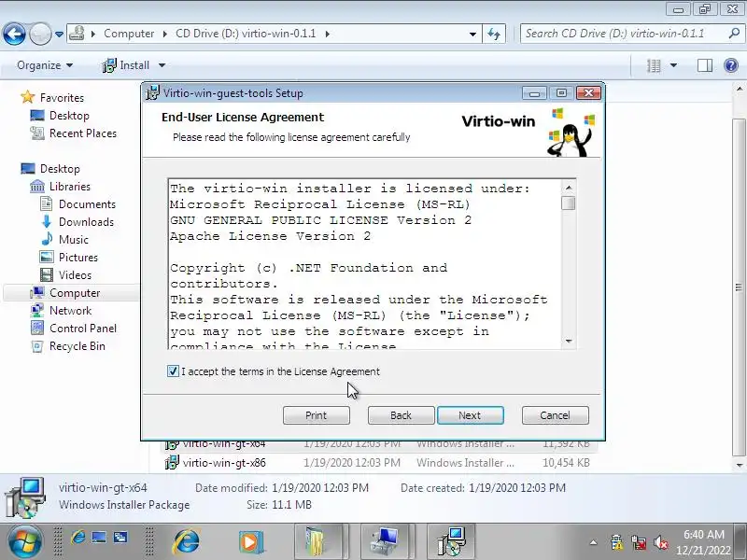Expand arrow after CD Drive breadcrumb
This screenshot has width=747, height=560.
(328, 35)
